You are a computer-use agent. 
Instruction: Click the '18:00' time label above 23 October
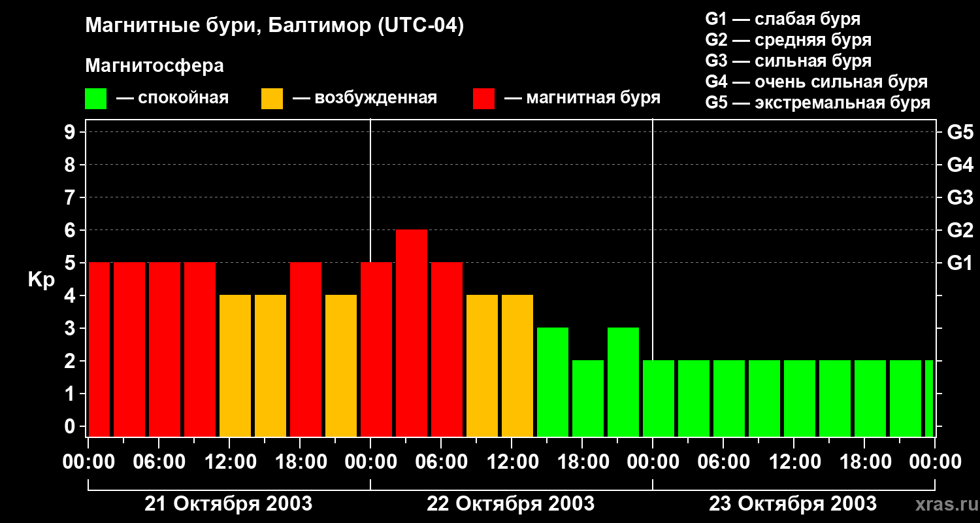(x=864, y=462)
